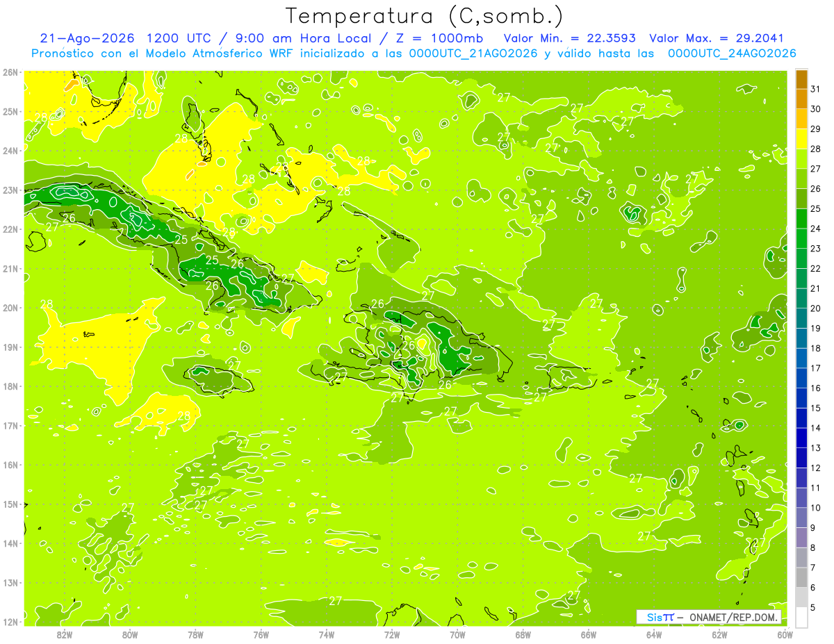Click the "12N" latitude axis label
The width and height of the screenshot is (834, 644).
pos(10,622)
